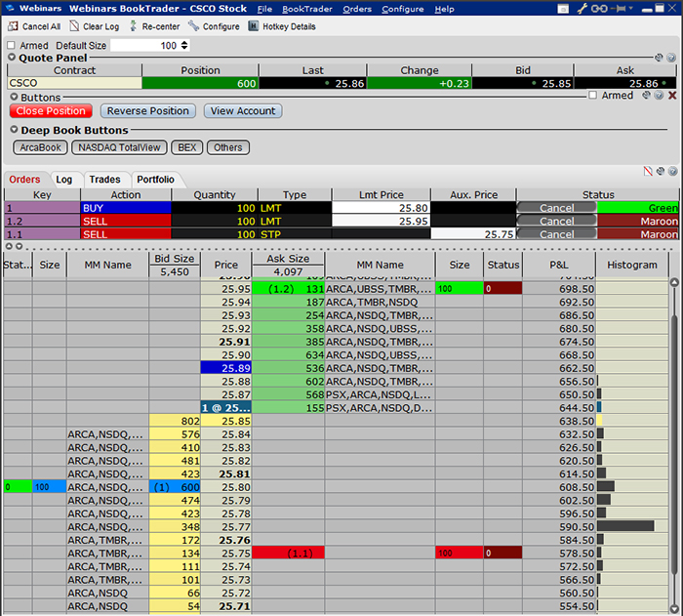Viewport: 683px width, 616px height.
Task: Click the Histogram column header
Action: click(632, 265)
